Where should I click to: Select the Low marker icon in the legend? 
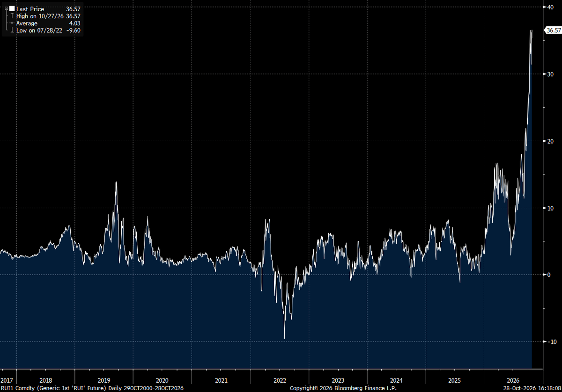pos(12,30)
